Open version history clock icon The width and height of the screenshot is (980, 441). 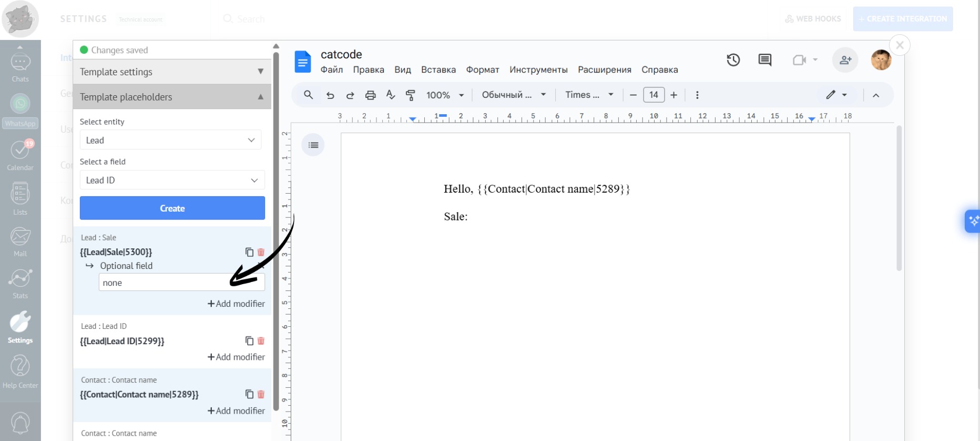(x=733, y=60)
